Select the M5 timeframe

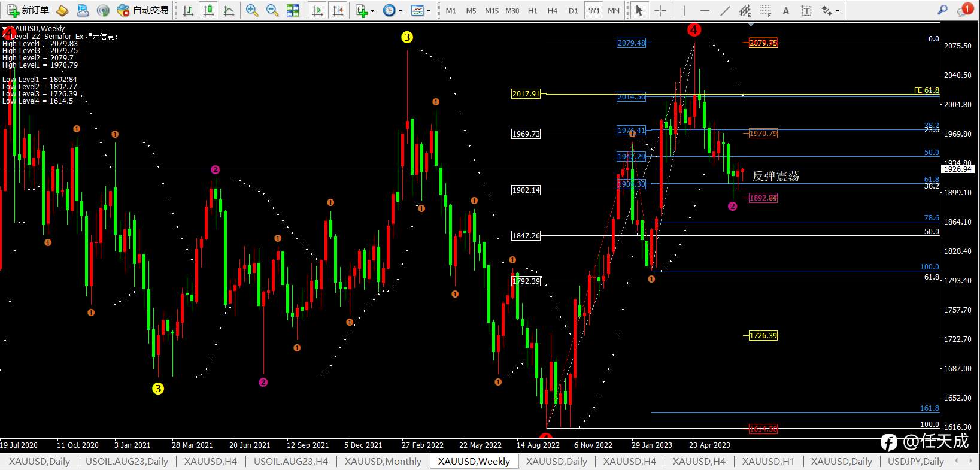coord(471,11)
